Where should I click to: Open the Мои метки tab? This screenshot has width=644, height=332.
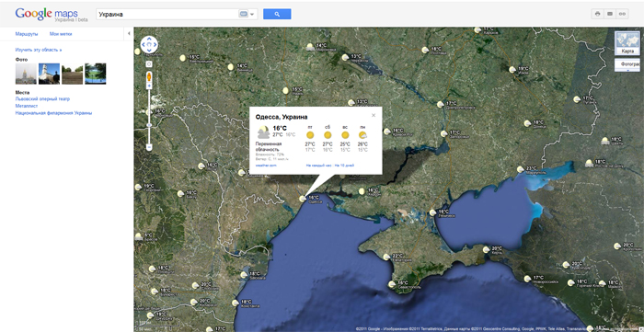61,34
